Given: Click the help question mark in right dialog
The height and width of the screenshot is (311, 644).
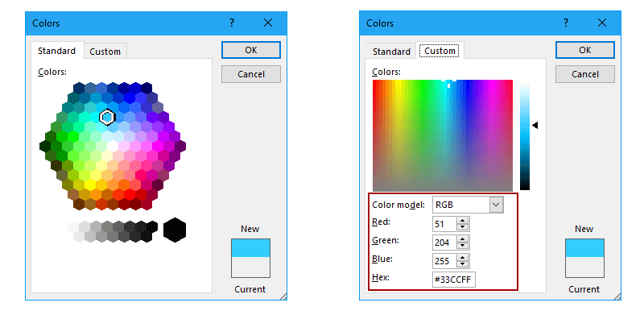Looking at the screenshot, I should pyautogui.click(x=566, y=23).
